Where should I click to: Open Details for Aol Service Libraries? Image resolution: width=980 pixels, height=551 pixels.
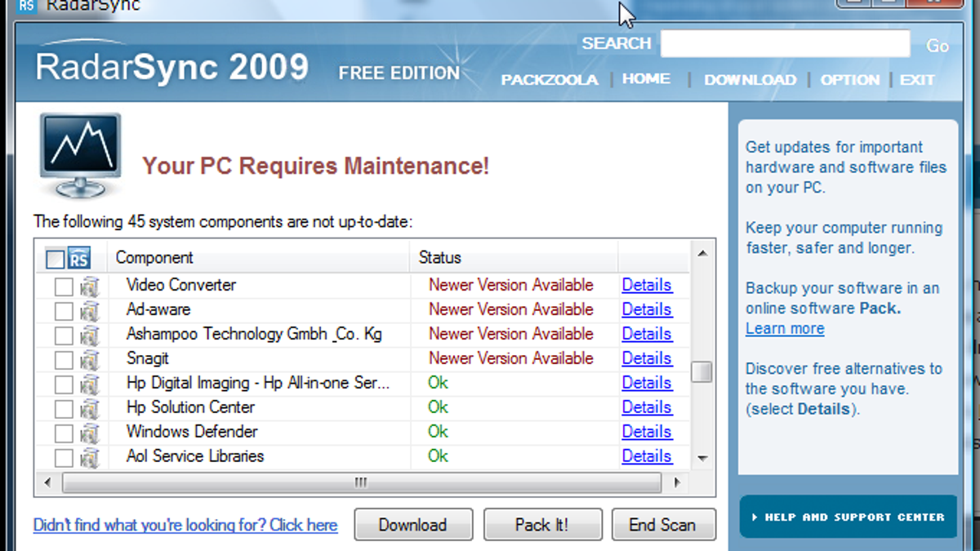coord(647,456)
